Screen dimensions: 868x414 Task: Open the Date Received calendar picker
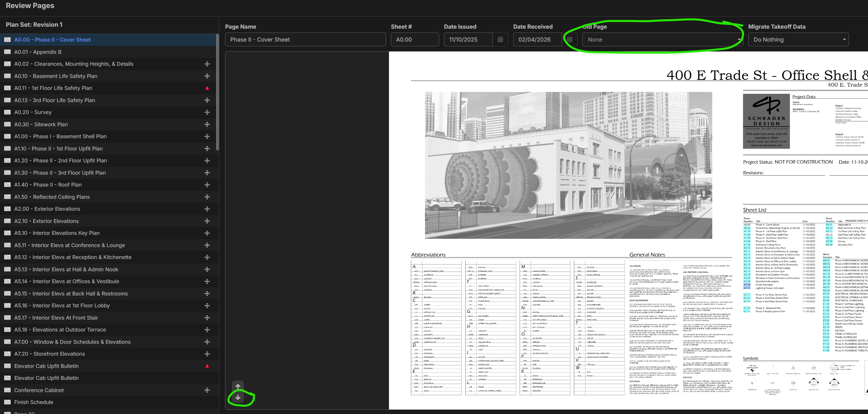[569, 40]
